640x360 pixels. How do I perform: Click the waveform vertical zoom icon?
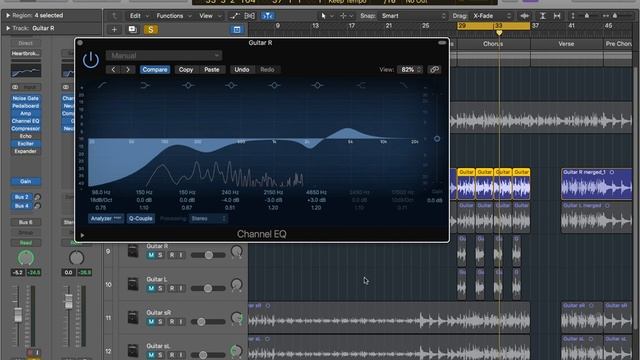[x=524, y=16]
